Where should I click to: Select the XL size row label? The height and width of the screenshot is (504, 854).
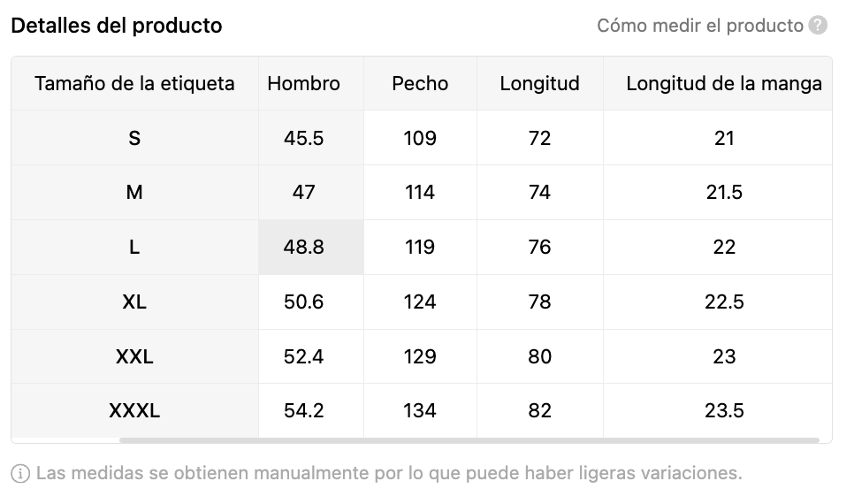point(134,302)
